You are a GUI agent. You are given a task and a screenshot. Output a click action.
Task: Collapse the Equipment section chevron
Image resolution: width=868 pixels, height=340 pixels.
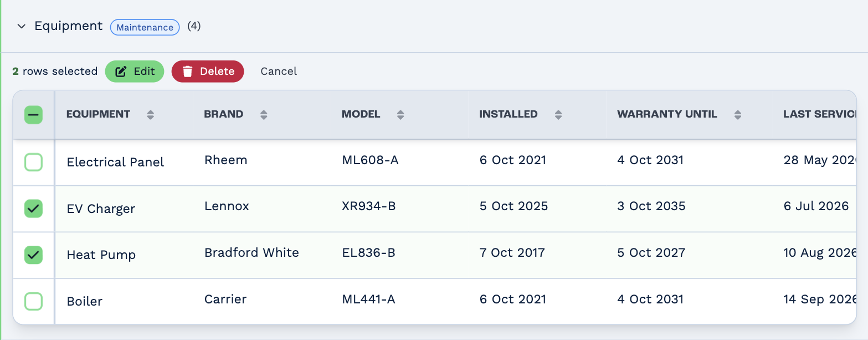pyautogui.click(x=22, y=27)
